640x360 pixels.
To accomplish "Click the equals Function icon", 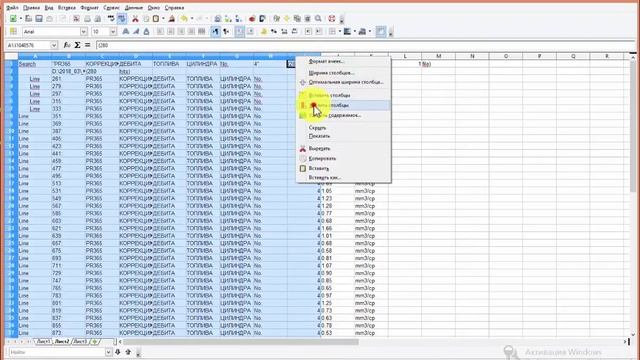I will [x=87, y=45].
